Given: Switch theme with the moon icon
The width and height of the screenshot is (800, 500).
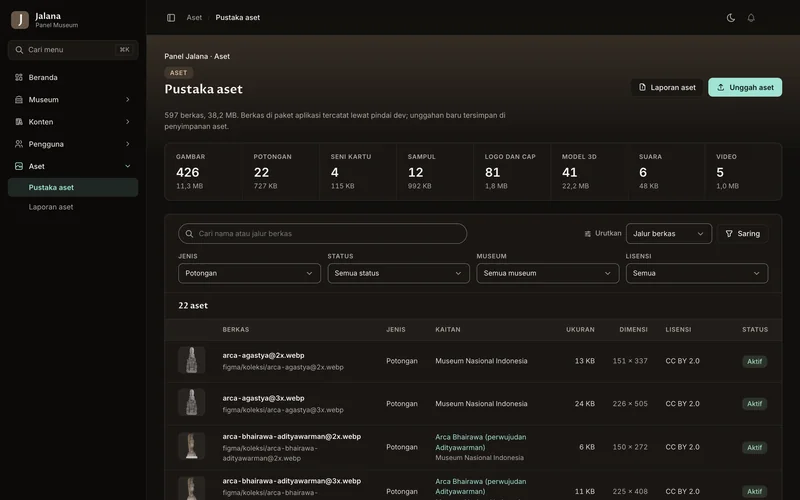Looking at the screenshot, I should [x=731, y=18].
